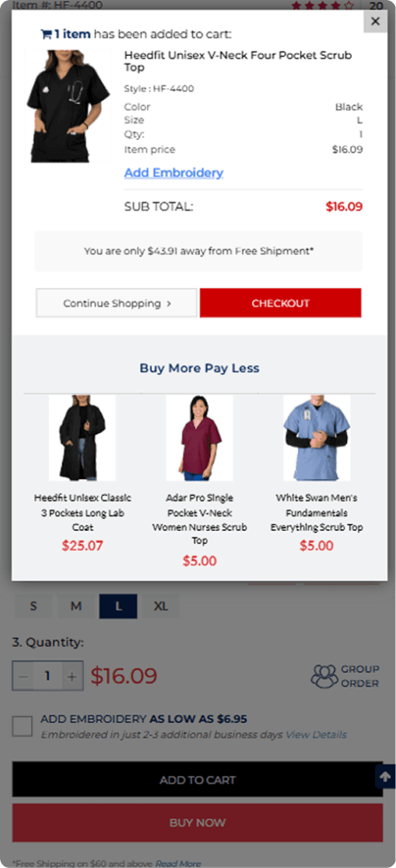Open the embroidery View Details link
Viewport: 396px width, 868px height.
point(315,735)
